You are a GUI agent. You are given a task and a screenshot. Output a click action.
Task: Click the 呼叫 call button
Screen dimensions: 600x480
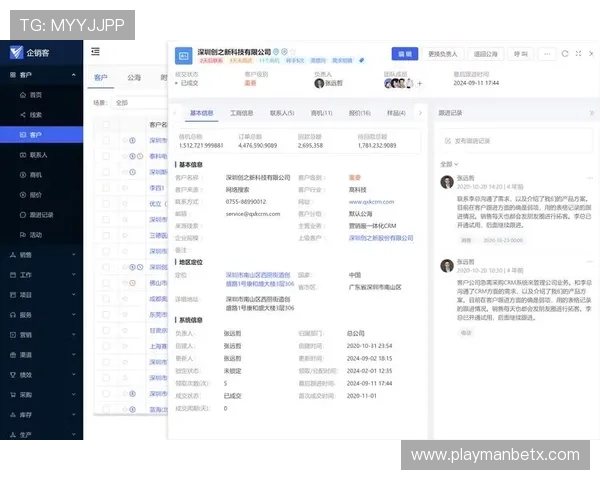520,54
